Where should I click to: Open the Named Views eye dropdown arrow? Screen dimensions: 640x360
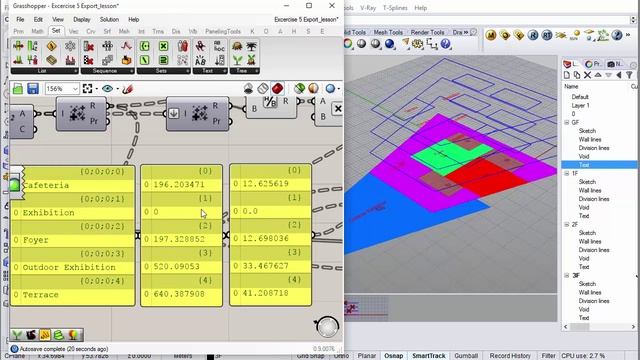118,89
